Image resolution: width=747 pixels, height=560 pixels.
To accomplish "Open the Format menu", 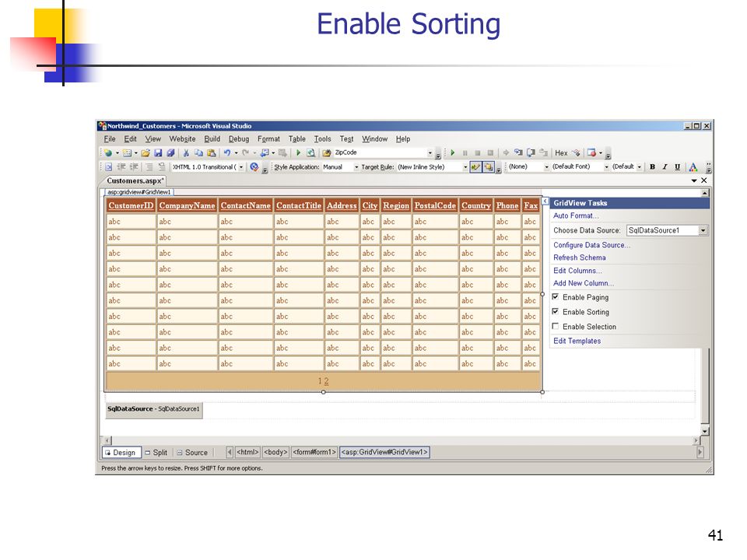I will (x=268, y=139).
